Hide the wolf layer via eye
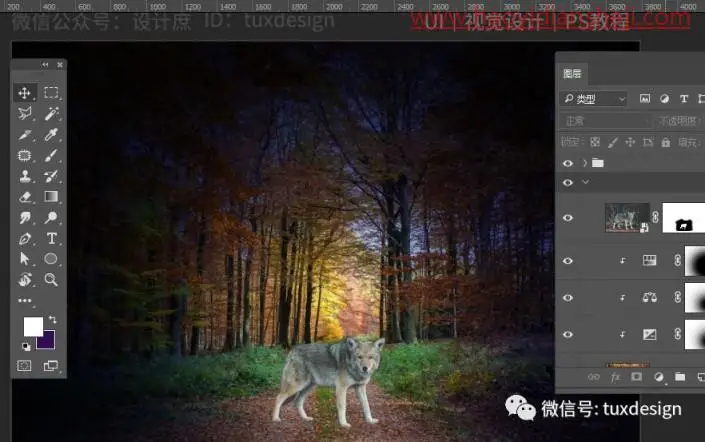The height and width of the screenshot is (442, 705). click(568, 218)
